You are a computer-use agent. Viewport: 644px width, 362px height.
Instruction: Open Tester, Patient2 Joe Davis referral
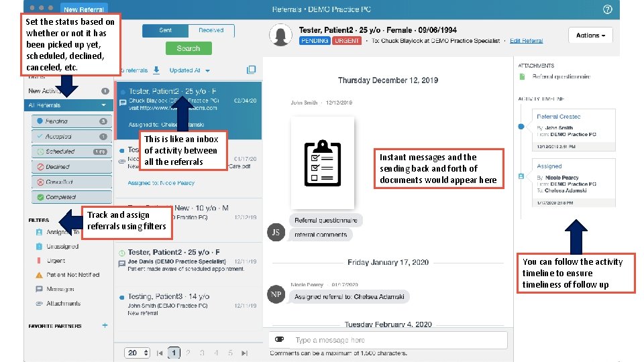pos(189,261)
